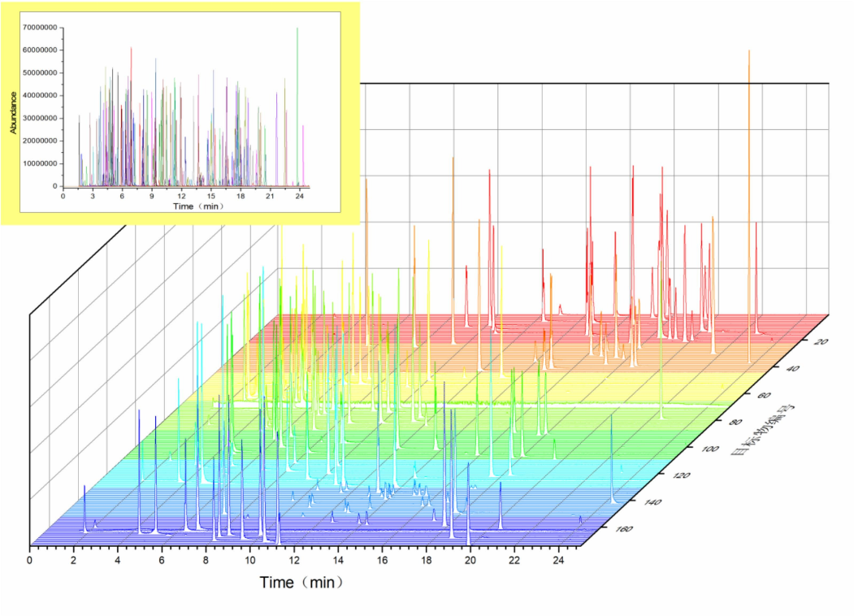Click the "12" tick on main time axis
854x616 pixels.
point(294,561)
